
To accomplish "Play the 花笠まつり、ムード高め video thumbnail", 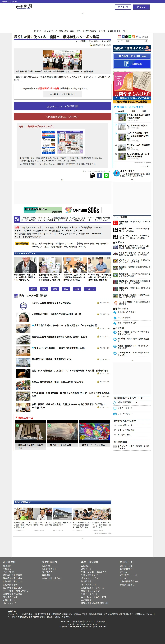I will pyautogui.click(x=94, y=432).
